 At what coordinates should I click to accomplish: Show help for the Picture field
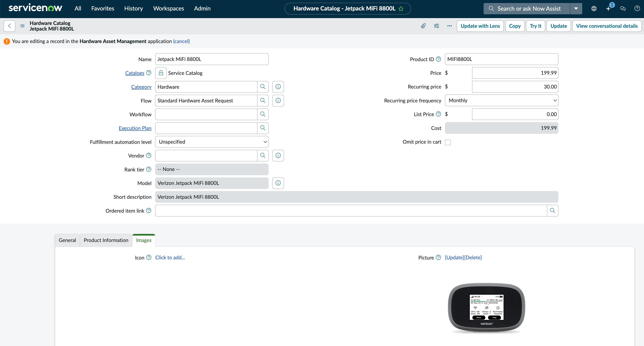[x=439, y=257]
